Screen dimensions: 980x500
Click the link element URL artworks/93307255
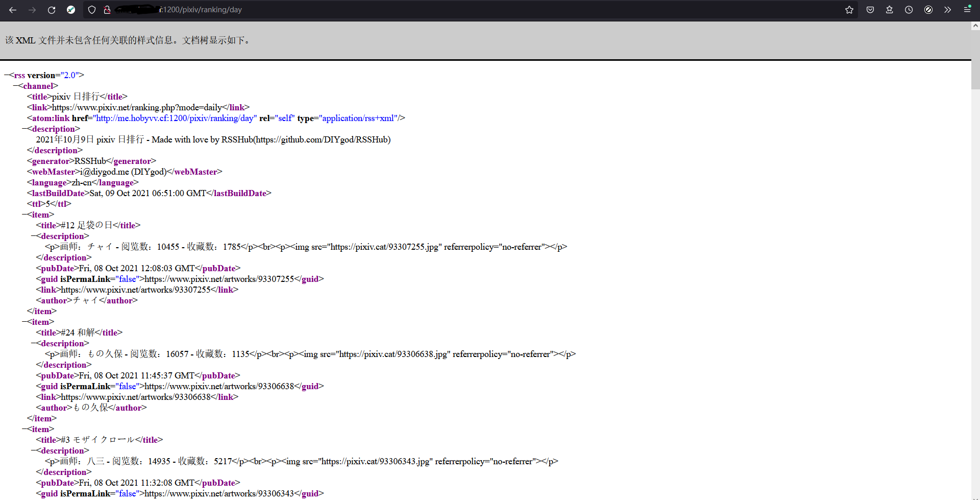point(136,290)
